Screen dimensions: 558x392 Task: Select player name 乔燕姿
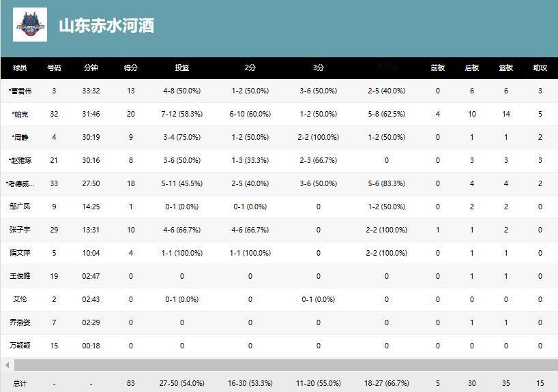pos(20,322)
